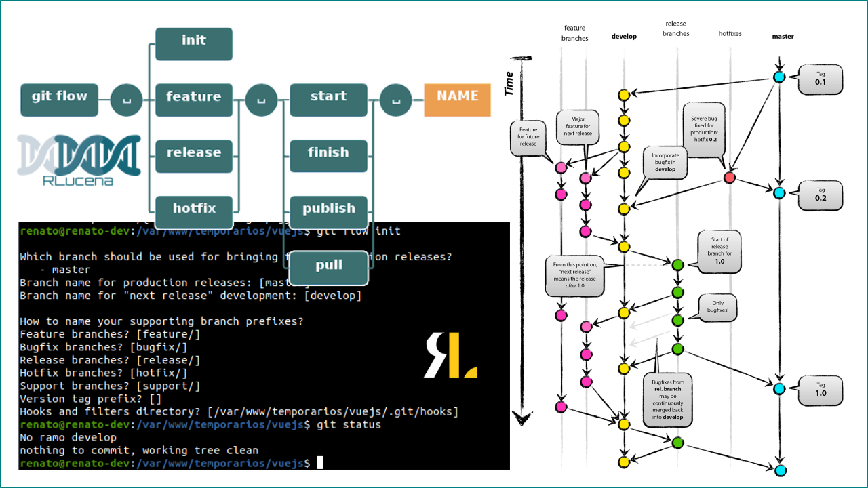Click the cyan master commit beside Tag 0.1
This screenshot has height=488, width=868.
(x=779, y=77)
